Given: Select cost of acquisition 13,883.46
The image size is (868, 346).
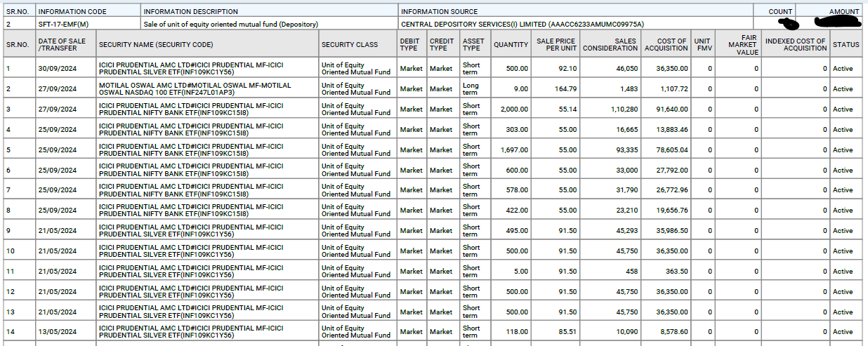Looking at the screenshot, I should point(672,130).
